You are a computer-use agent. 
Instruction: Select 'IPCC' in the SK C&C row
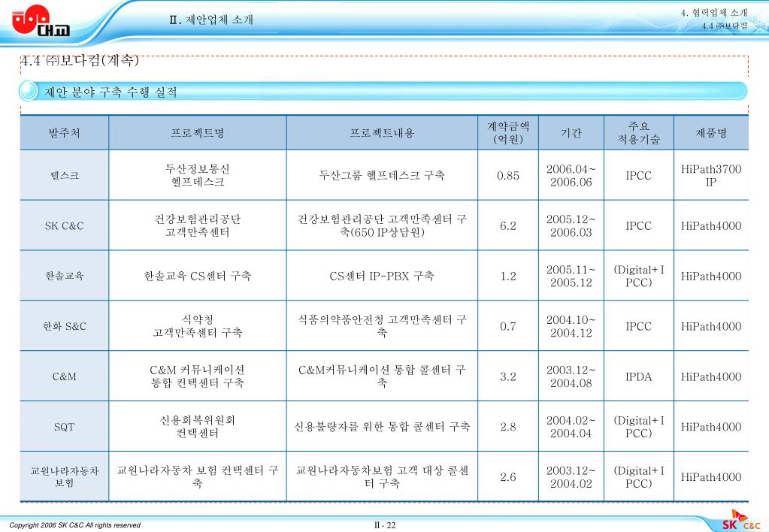pos(638,226)
